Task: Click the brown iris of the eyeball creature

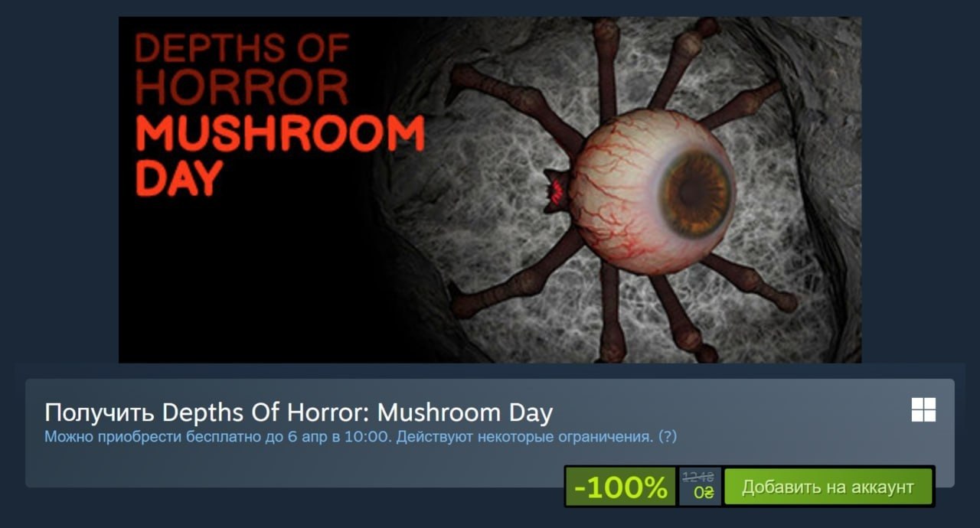Action: (x=696, y=194)
